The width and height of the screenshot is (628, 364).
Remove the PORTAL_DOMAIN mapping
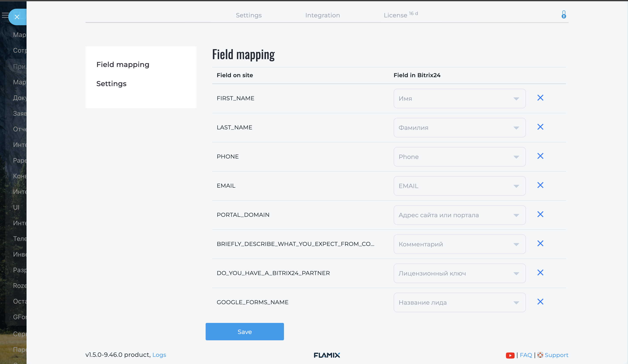coord(540,214)
